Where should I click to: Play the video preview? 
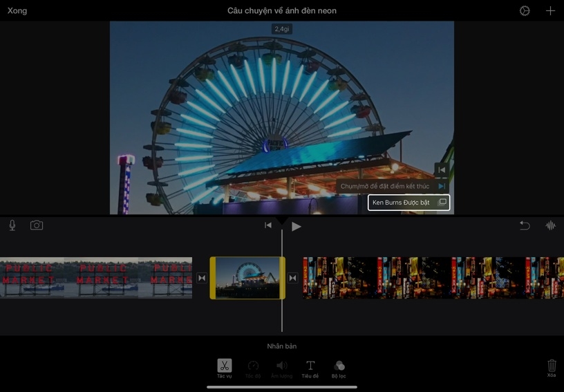pos(297,226)
